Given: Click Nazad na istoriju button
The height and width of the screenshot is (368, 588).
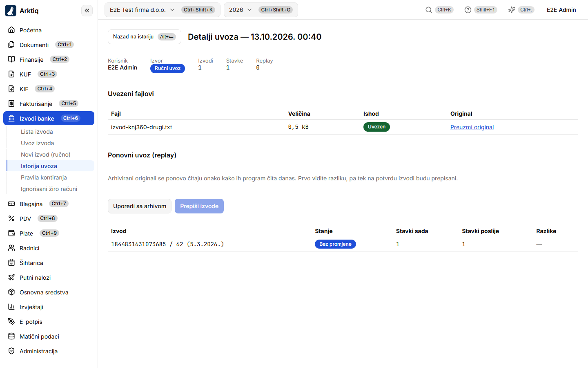Looking at the screenshot, I should (145, 37).
